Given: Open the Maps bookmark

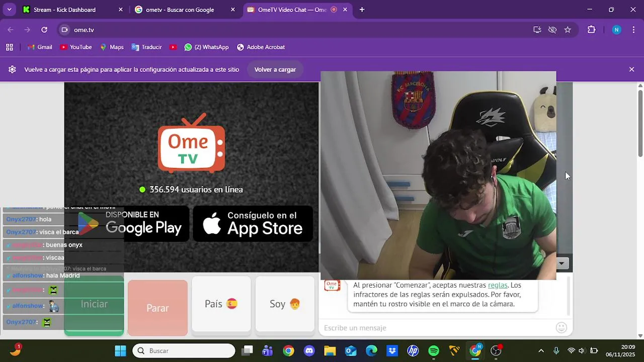Looking at the screenshot, I should (x=112, y=47).
